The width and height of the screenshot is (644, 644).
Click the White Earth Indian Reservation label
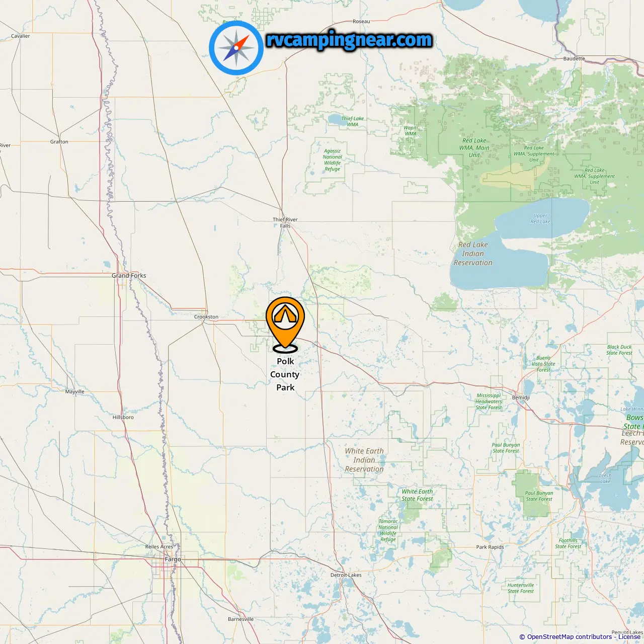(x=364, y=460)
